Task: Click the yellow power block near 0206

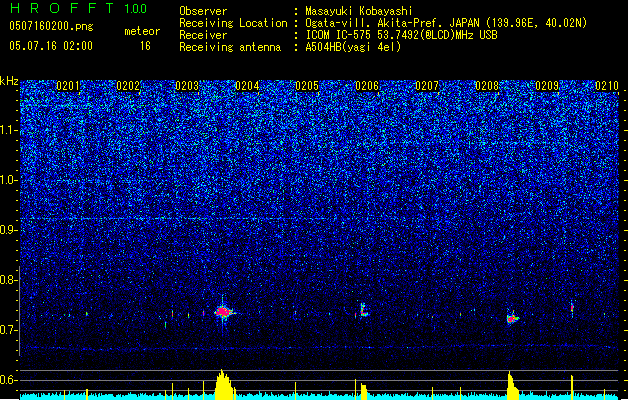Action: (x=364, y=392)
